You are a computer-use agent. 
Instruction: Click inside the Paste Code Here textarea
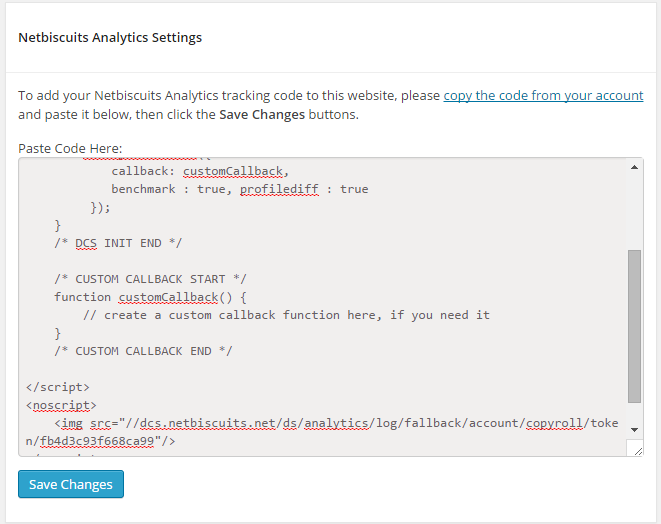(x=322, y=307)
